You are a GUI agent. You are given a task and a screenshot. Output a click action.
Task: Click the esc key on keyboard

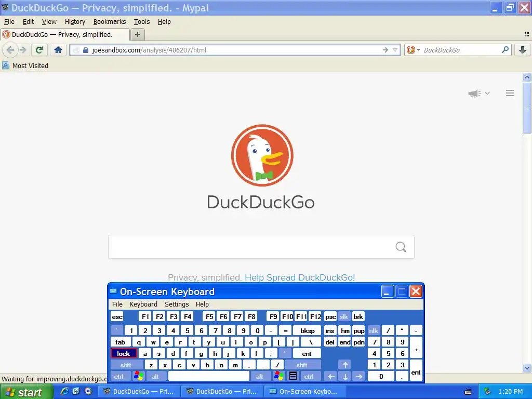[x=117, y=317]
